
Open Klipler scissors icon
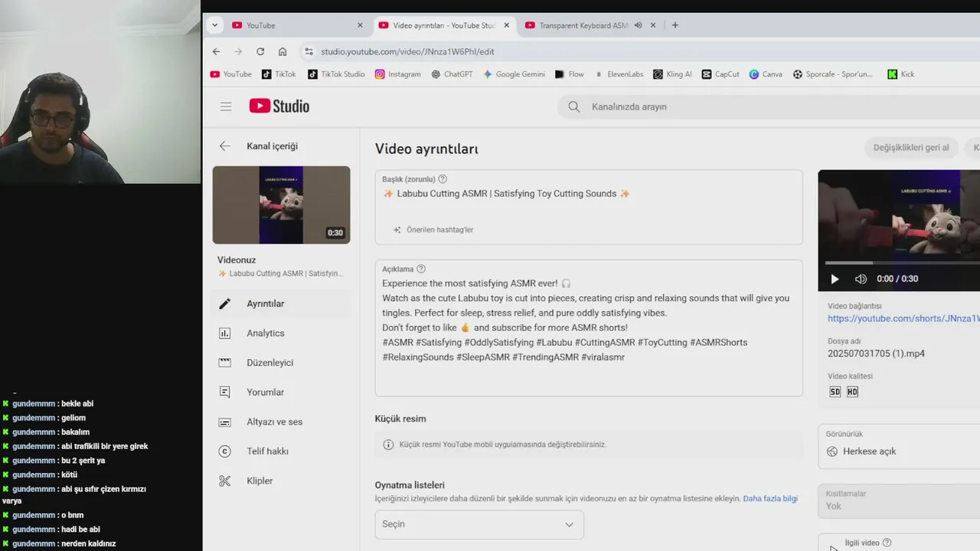coord(224,481)
